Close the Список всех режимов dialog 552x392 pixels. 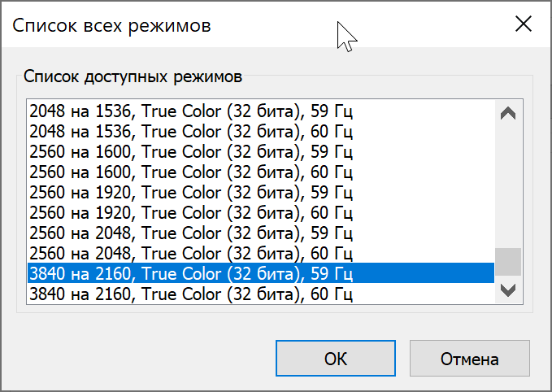coord(524,24)
